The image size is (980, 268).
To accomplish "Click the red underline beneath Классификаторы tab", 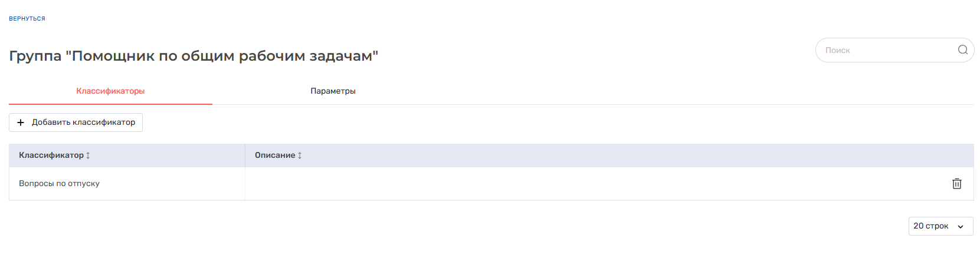I will pyautogui.click(x=110, y=104).
